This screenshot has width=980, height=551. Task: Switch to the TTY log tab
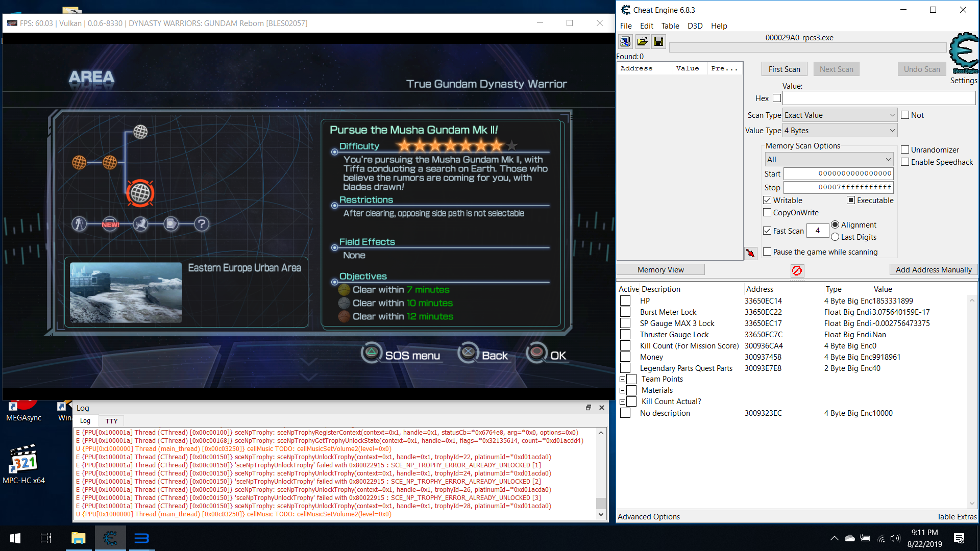coord(111,421)
